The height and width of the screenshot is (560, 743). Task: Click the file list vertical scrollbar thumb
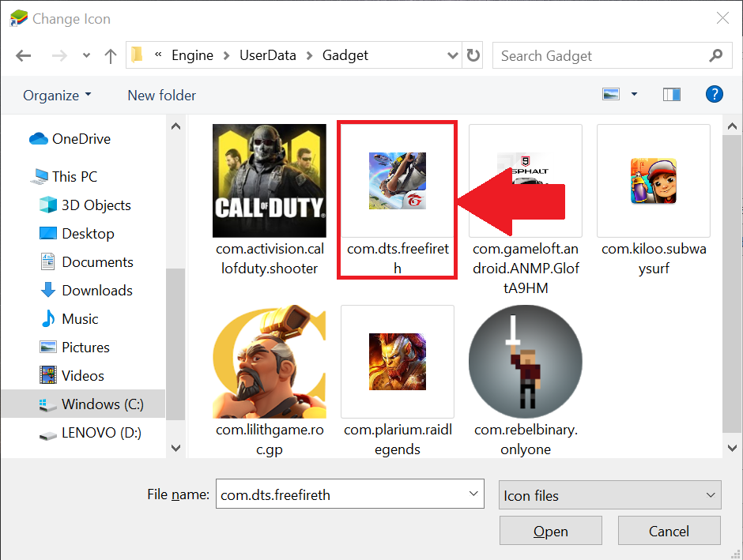[x=732, y=284]
